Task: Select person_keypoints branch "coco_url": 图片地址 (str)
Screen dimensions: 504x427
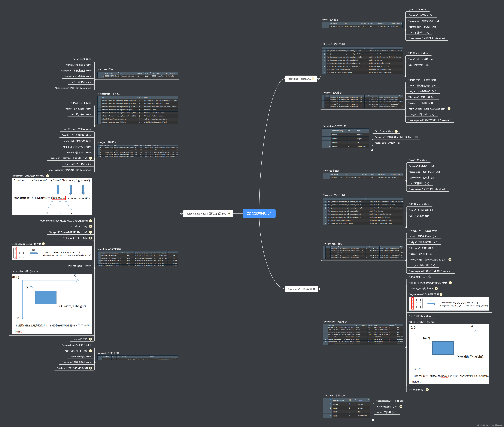Action: tap(77, 164)
